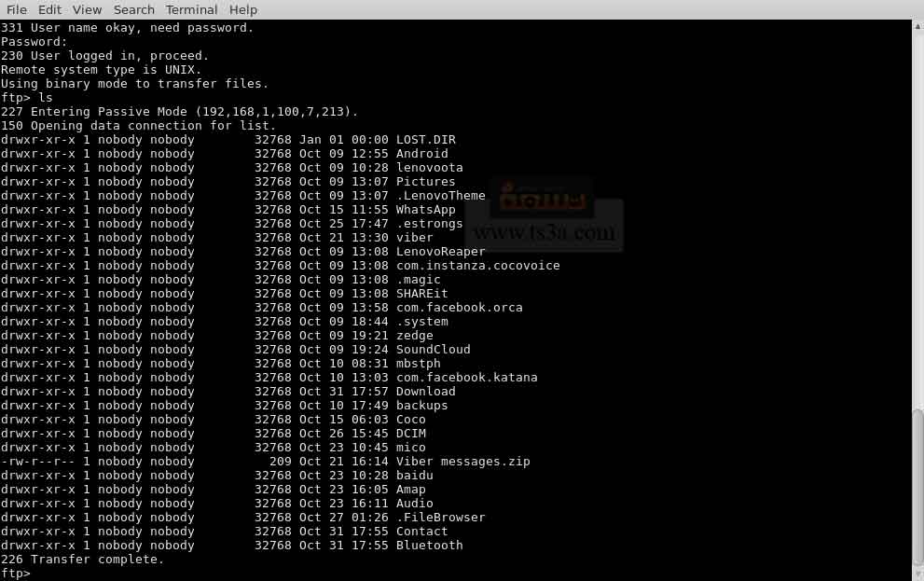Open the View menu
The image size is (924, 581).
[88, 10]
